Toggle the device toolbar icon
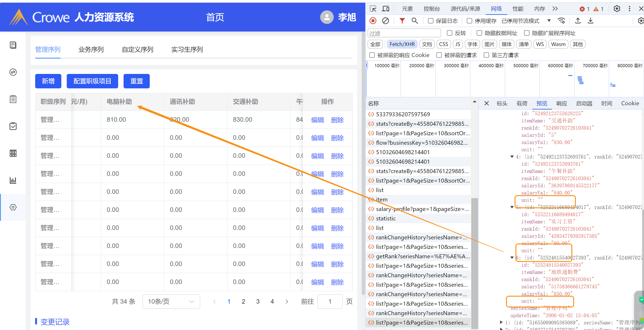Viewport: 644px width, 330px height. 386,9
